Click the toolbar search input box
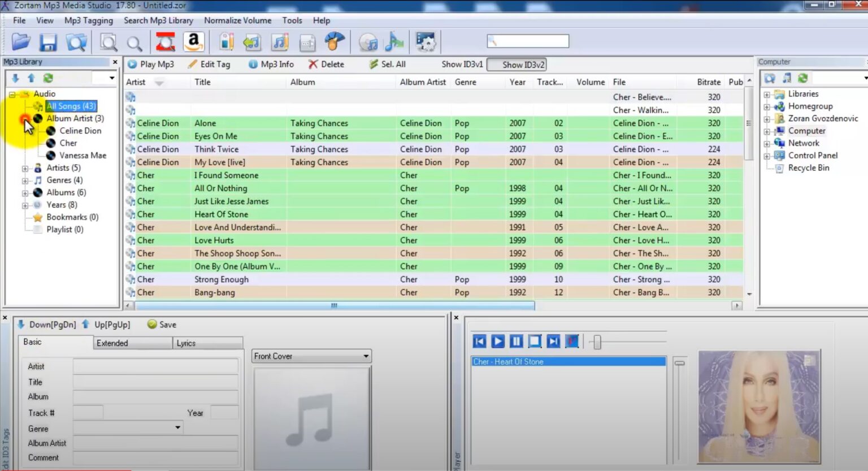Image resolution: width=868 pixels, height=471 pixels. [x=528, y=41]
